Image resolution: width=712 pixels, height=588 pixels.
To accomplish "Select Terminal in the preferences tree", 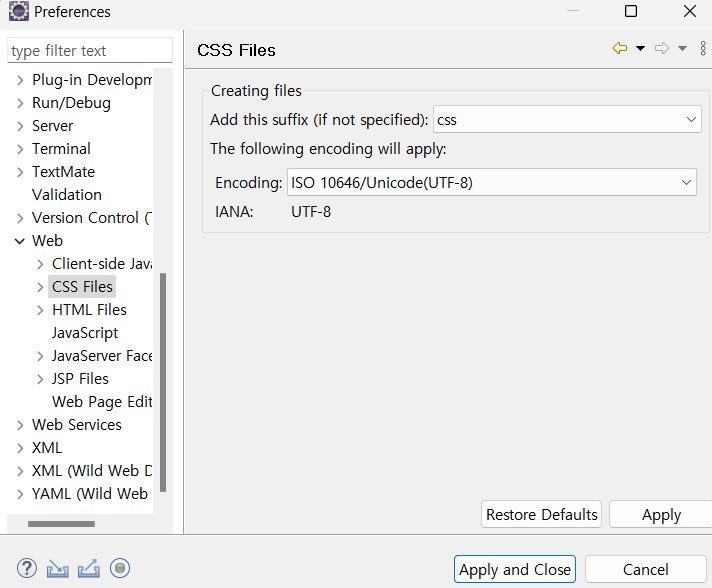I will click(61, 148).
